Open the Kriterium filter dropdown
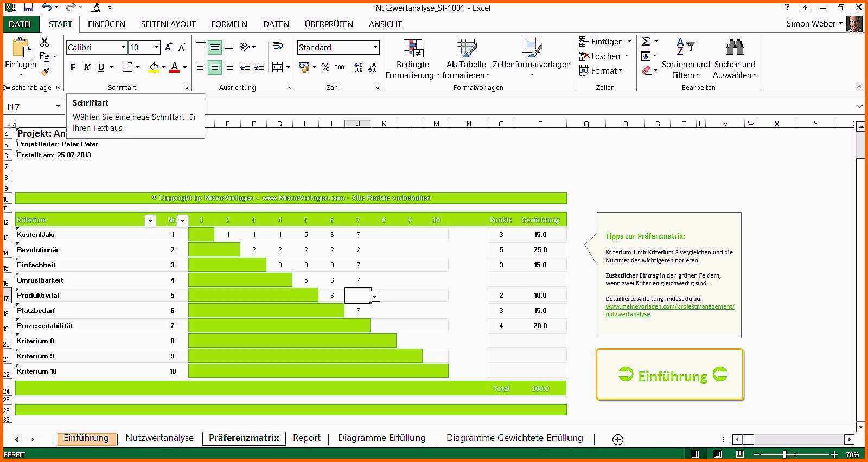Image resolution: width=868 pixels, height=462 pixels. pyautogui.click(x=150, y=220)
